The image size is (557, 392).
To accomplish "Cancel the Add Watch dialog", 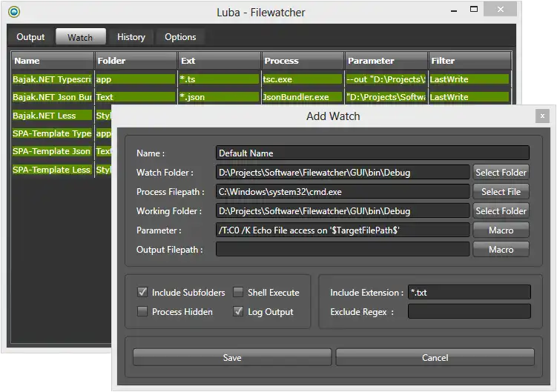I will (x=435, y=357).
